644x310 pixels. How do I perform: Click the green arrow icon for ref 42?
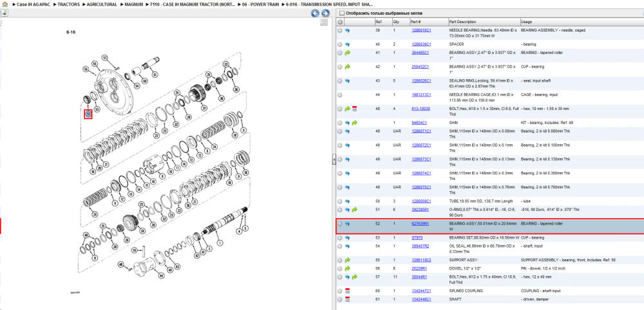(348, 67)
